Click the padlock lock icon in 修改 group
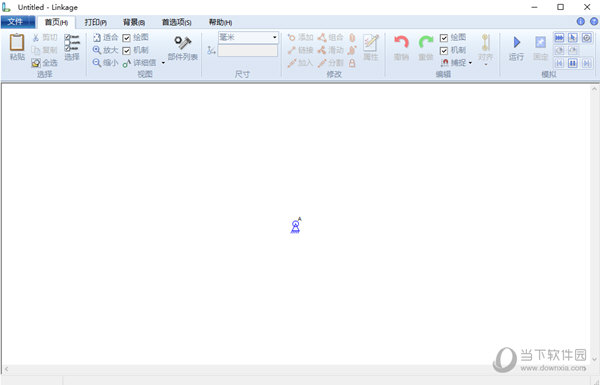600x385 pixels. point(352,63)
